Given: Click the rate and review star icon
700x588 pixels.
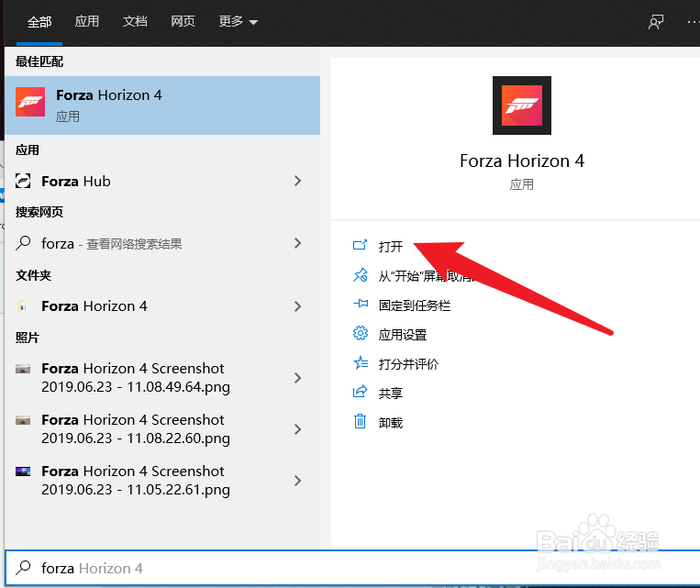Looking at the screenshot, I should pos(361,362).
